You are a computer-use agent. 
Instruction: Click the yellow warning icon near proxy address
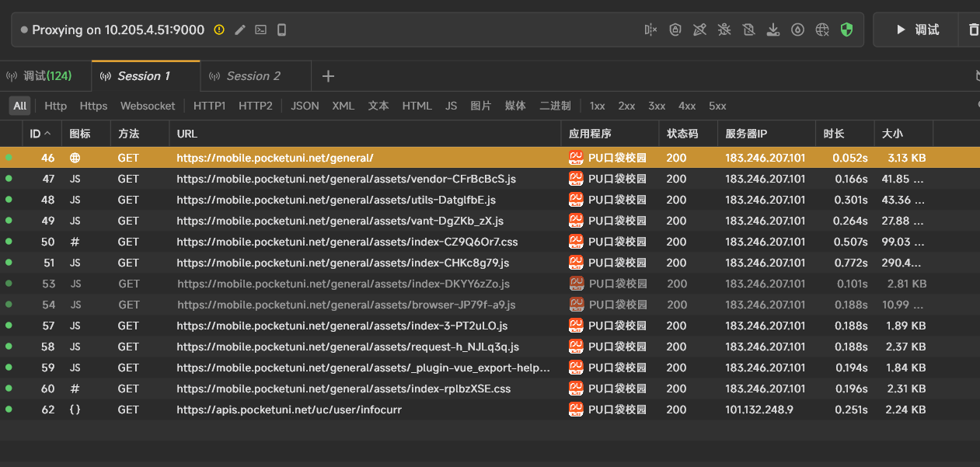click(x=219, y=30)
